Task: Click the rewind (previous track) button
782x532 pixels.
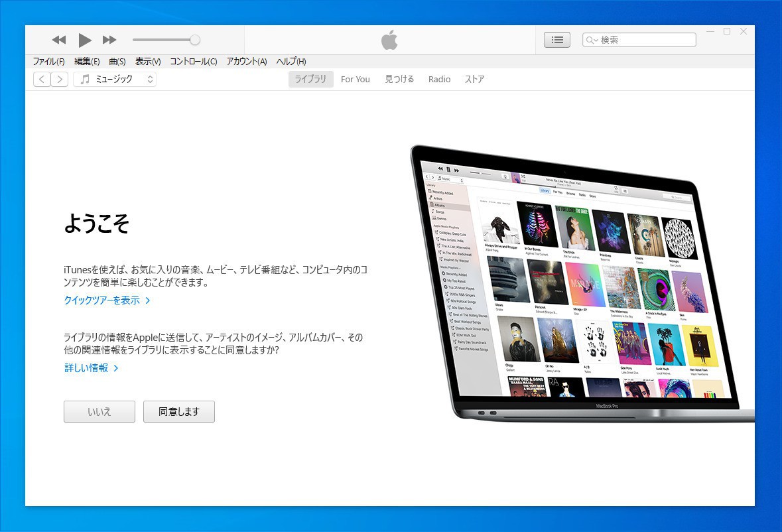Action: click(x=59, y=40)
